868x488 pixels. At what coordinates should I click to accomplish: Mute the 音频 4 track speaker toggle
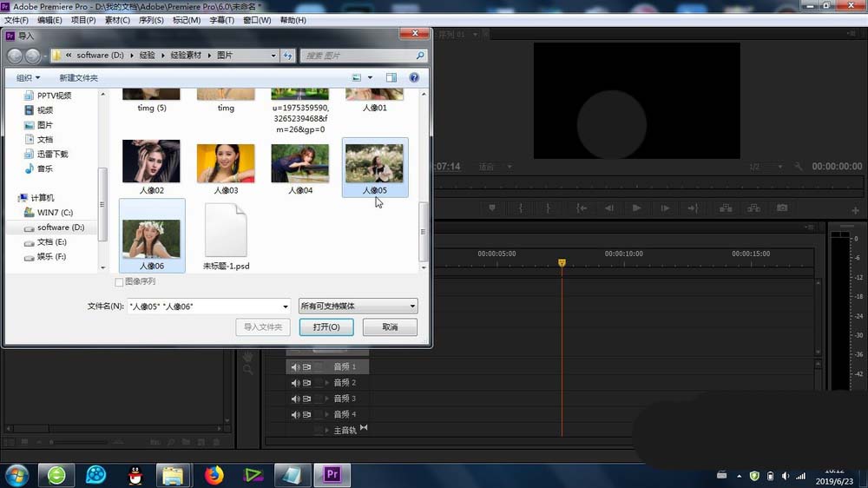click(295, 414)
